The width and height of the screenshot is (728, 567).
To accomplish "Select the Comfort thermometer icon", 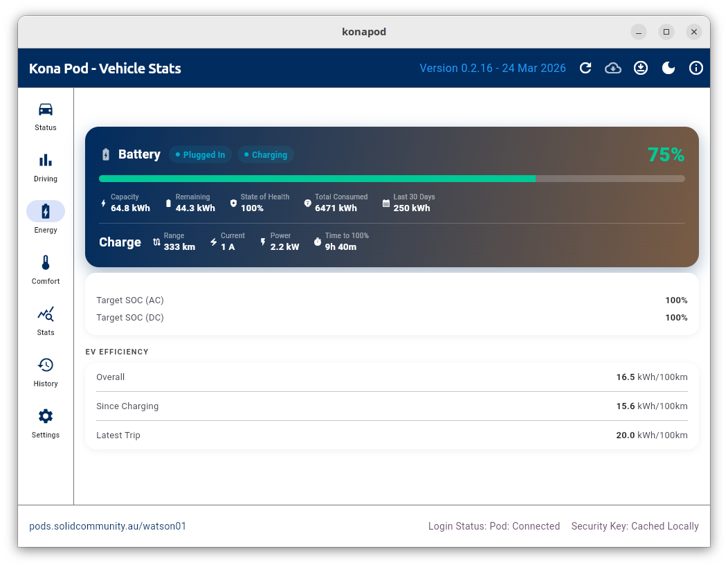I will [x=45, y=262].
